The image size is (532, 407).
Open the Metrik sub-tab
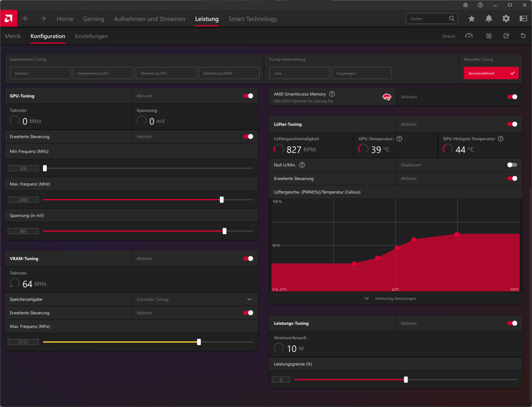13,36
